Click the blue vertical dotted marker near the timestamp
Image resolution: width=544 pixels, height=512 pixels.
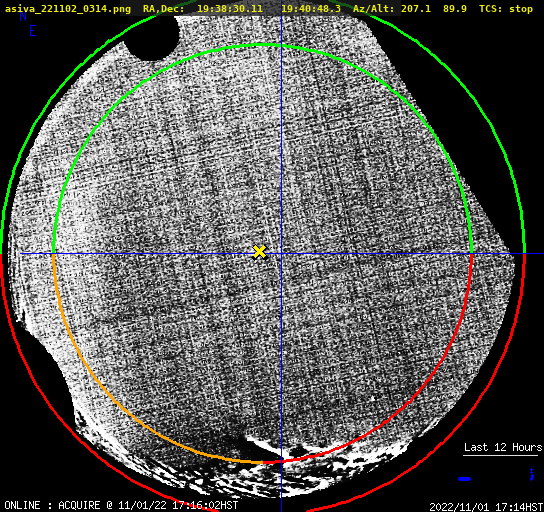point(532,474)
